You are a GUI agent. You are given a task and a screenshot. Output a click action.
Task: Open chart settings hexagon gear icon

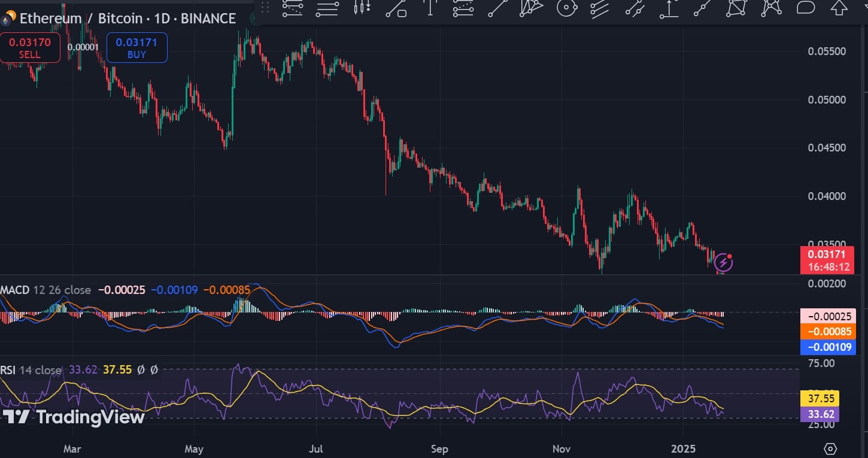830,448
